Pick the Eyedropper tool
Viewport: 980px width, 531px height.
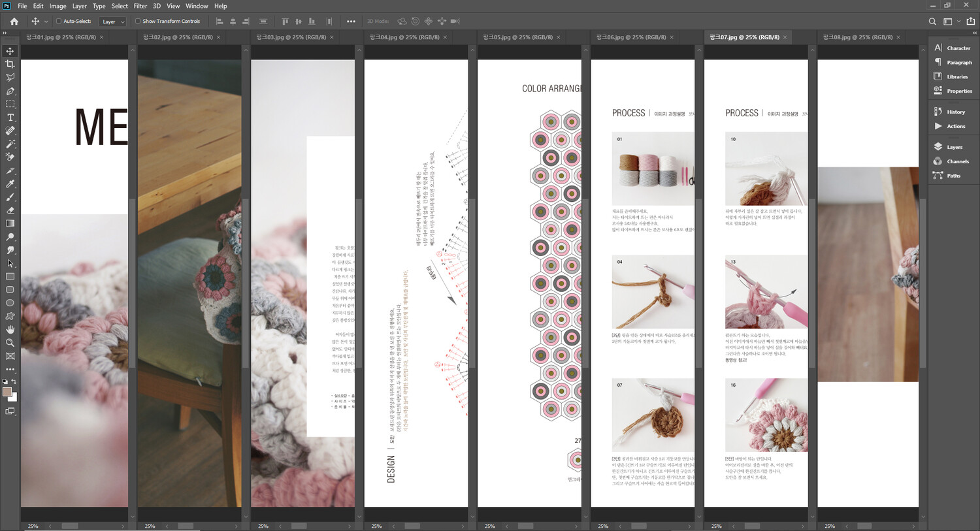10,184
